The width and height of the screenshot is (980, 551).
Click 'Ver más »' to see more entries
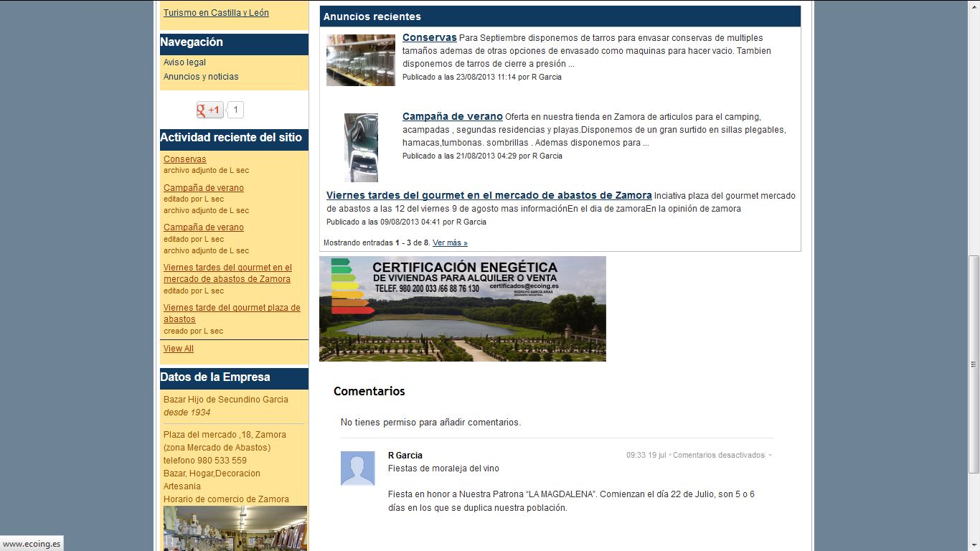click(450, 243)
